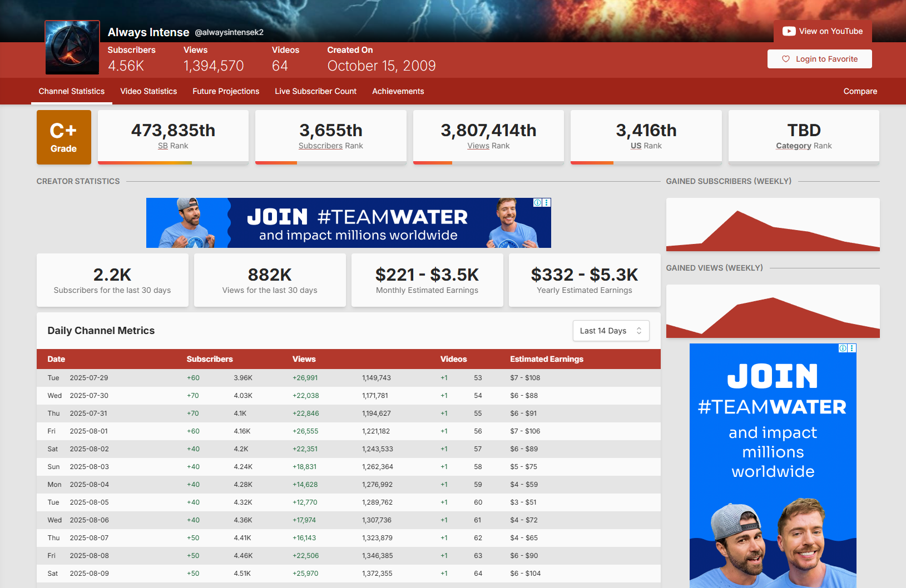Click the Compare link in the navigation bar

[x=860, y=91]
